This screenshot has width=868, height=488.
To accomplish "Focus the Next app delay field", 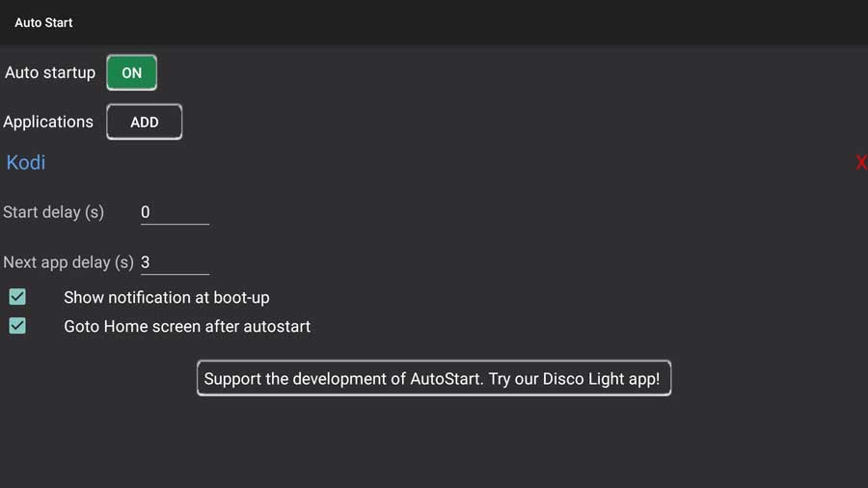I will (175, 262).
